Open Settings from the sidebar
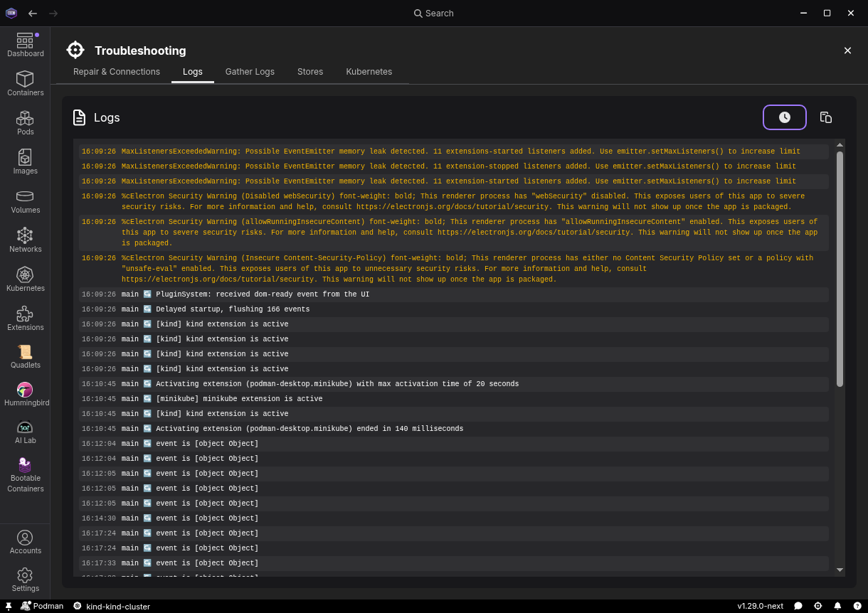The width and height of the screenshot is (868, 613). (x=25, y=580)
